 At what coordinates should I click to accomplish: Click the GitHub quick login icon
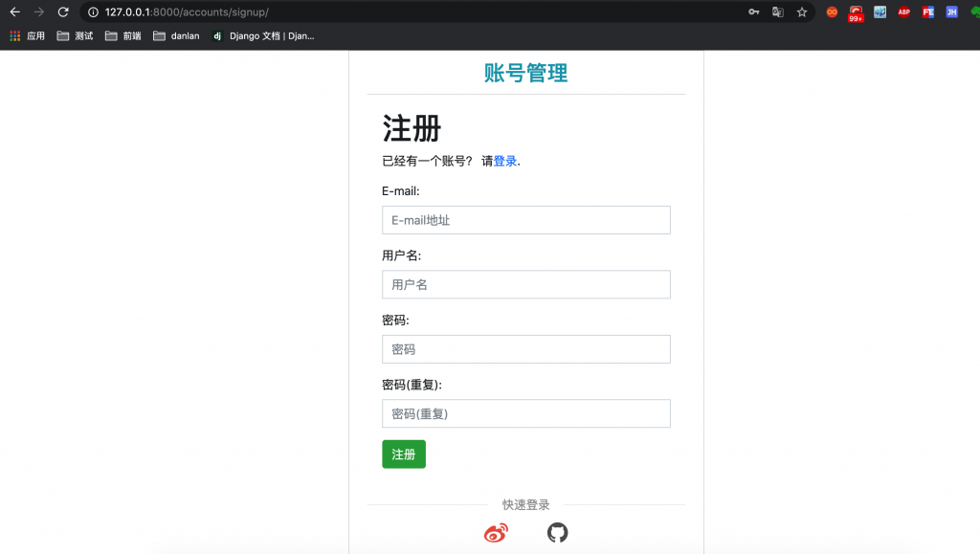(x=557, y=533)
